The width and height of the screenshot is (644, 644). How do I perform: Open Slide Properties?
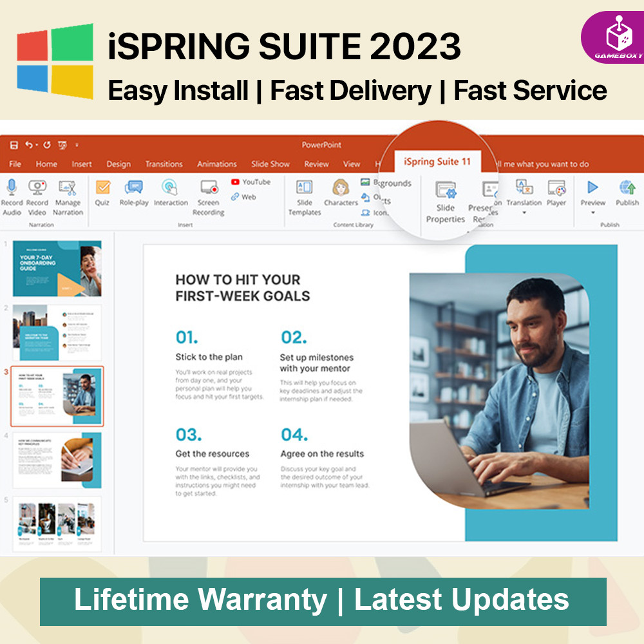coord(446,202)
